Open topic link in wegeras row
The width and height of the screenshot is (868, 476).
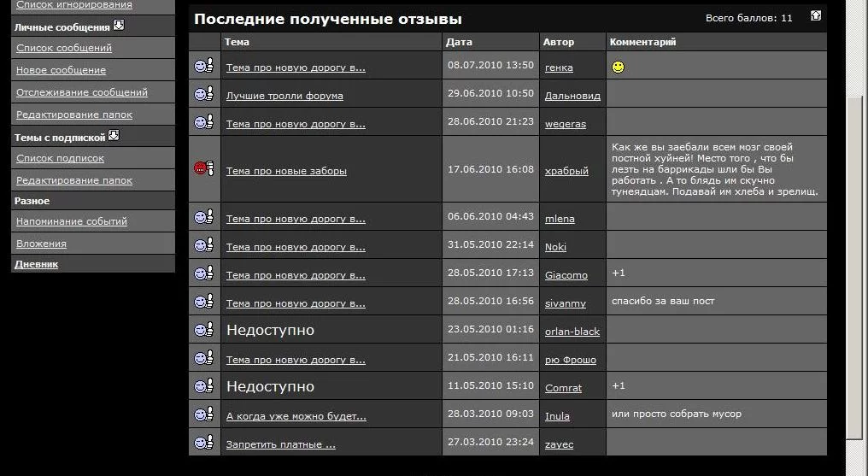296,124
